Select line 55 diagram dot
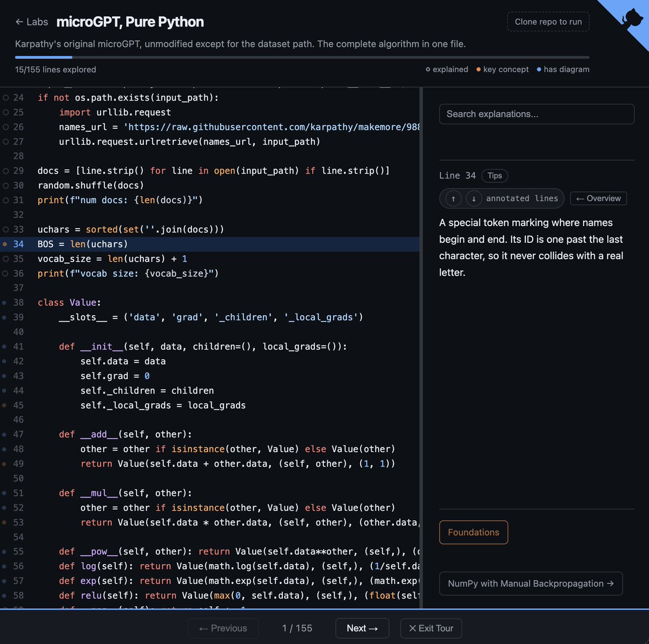Image resolution: width=649 pixels, height=644 pixels. point(4,552)
